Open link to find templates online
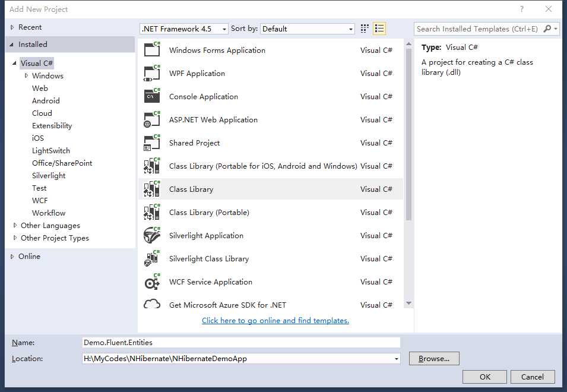567x392 pixels. click(x=275, y=320)
